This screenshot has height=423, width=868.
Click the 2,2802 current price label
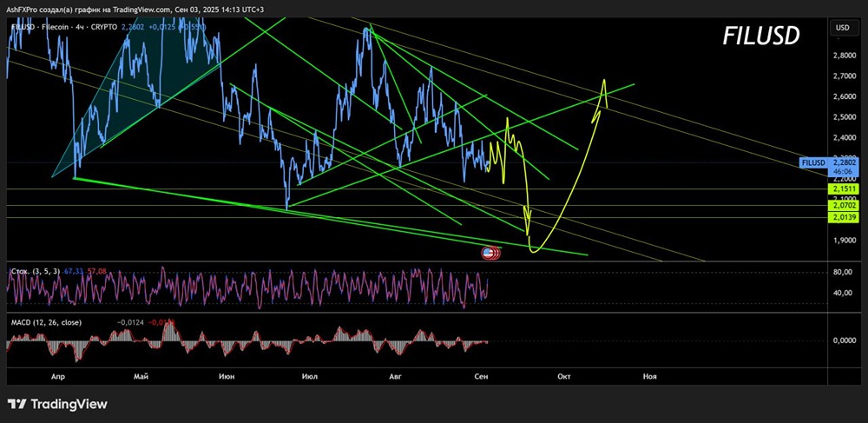[x=843, y=162]
